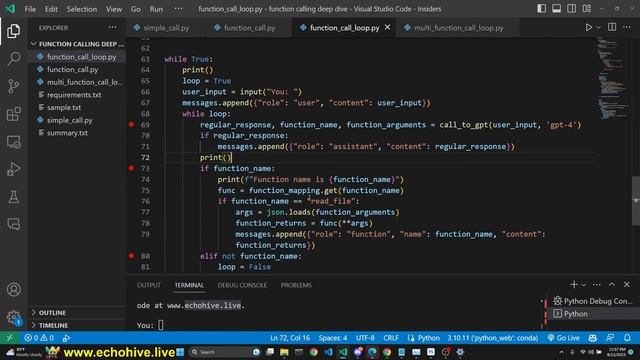Change indentation via Spaces: 4
The width and height of the screenshot is (640, 360).
333,338
